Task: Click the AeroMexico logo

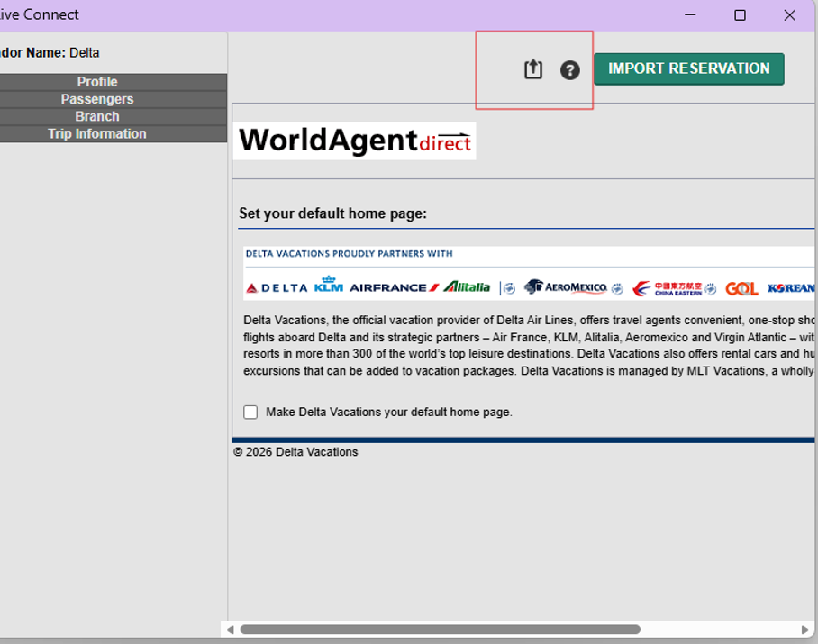Action: pos(566,286)
